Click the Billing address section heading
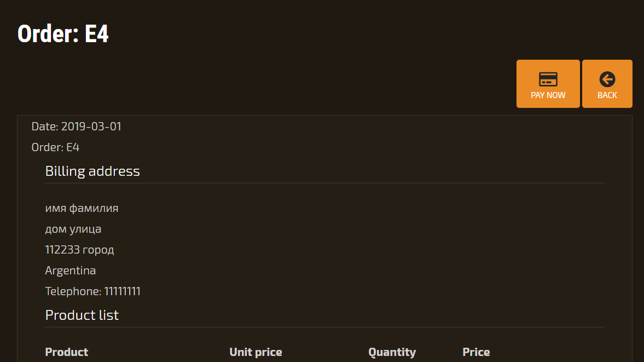Screen dimensions: 644x362 point(92,171)
